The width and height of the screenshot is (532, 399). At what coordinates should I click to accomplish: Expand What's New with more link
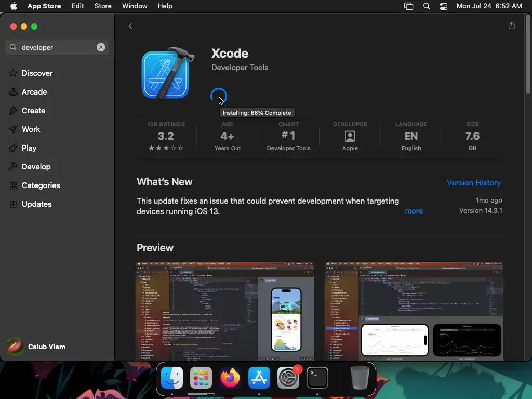point(414,211)
